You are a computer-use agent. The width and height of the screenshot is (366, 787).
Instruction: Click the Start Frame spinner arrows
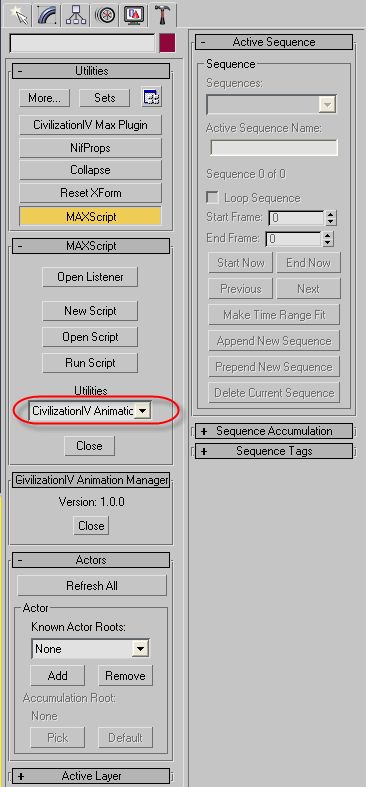(x=330, y=218)
